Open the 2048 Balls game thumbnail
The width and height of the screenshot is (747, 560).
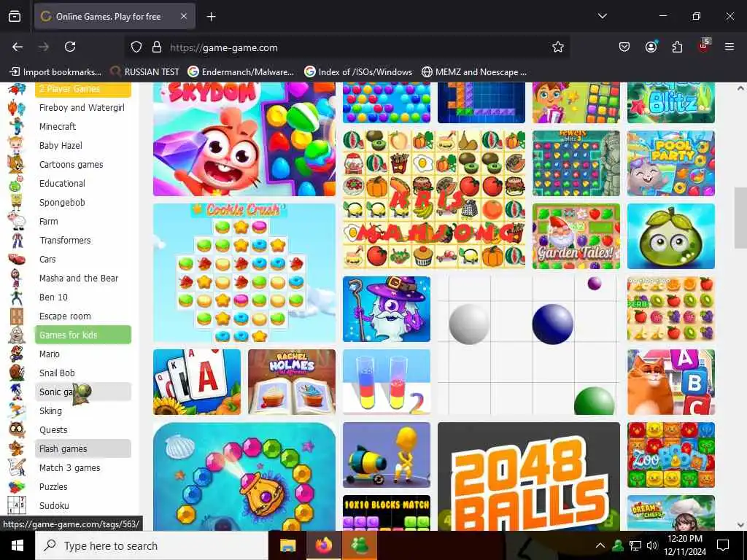pos(529,477)
